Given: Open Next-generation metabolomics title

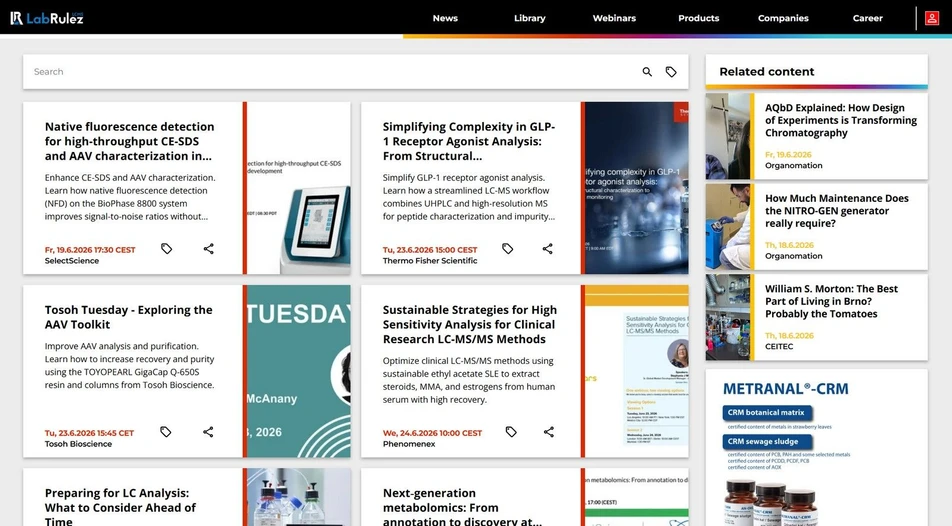Looking at the screenshot, I should 463,507.
